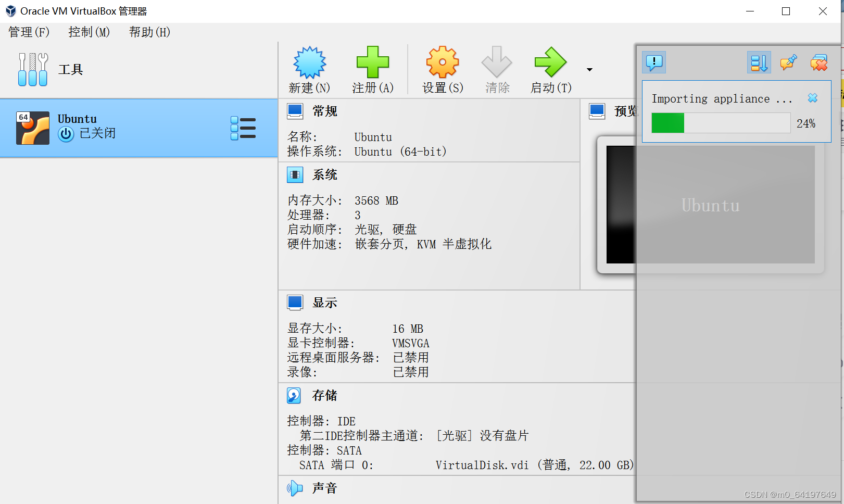The height and width of the screenshot is (504, 844).
Task: Click the 16 MB video memory value
Action: [x=408, y=329]
